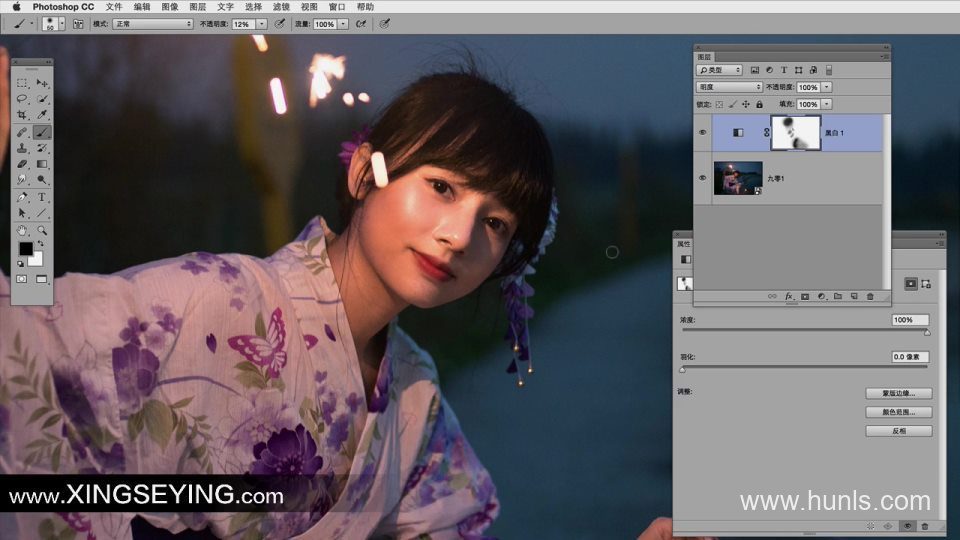This screenshot has height=540, width=960.
Task: Toggle Quick Mask mode
Action: [22, 279]
